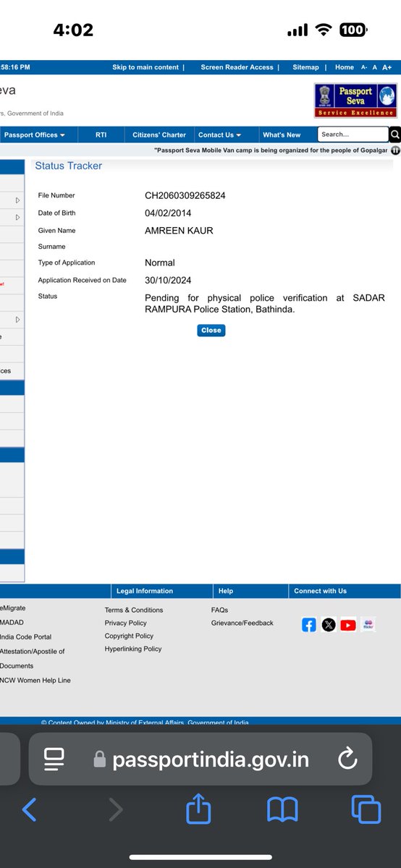Viewport: 401px width, 868px height.
Task: Open Passport Offices dropdown menu
Action: [34, 135]
